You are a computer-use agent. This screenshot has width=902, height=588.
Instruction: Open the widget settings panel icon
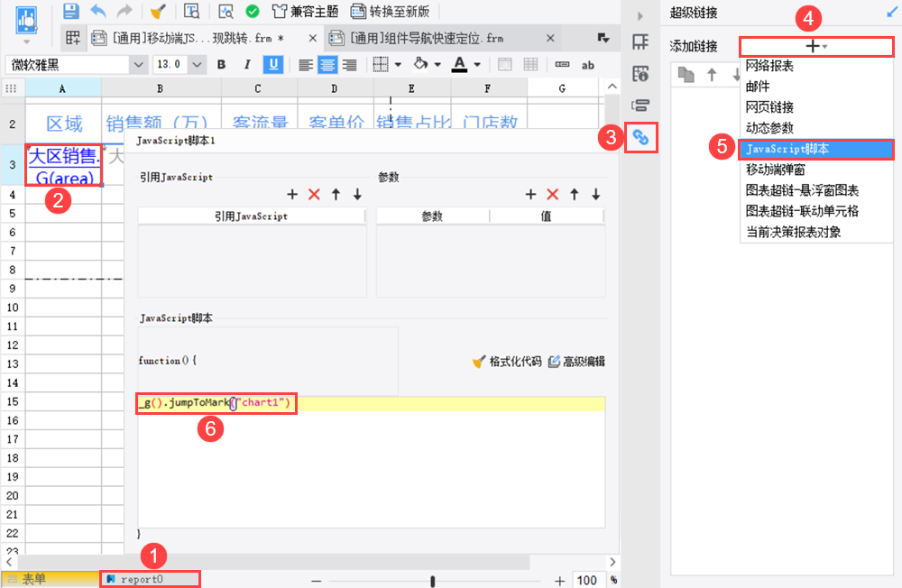click(x=640, y=106)
